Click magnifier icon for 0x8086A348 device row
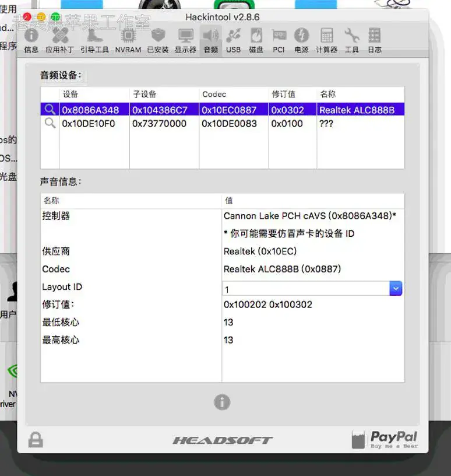 point(50,109)
